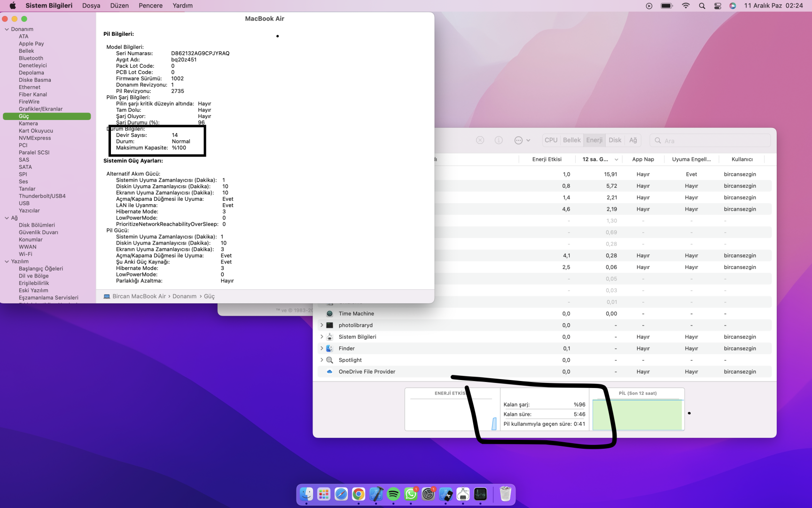Open WhatsApp from the dock
812x508 pixels.
pos(411,494)
